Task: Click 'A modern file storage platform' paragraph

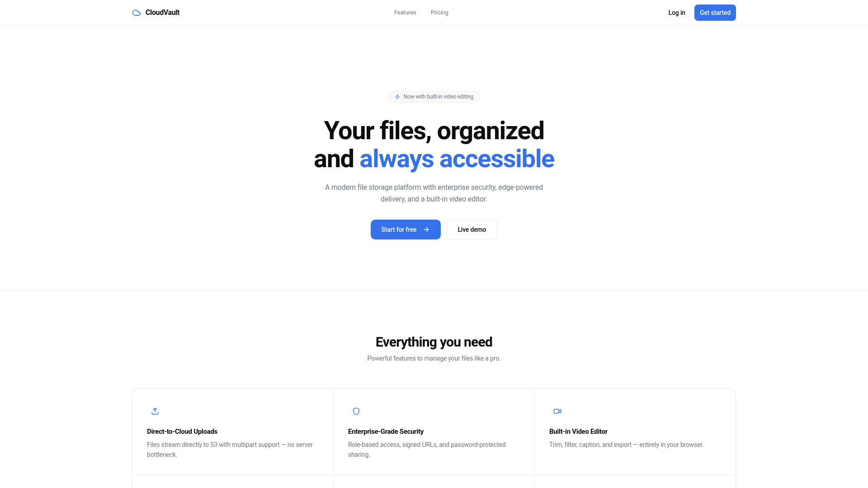Action: [434, 193]
